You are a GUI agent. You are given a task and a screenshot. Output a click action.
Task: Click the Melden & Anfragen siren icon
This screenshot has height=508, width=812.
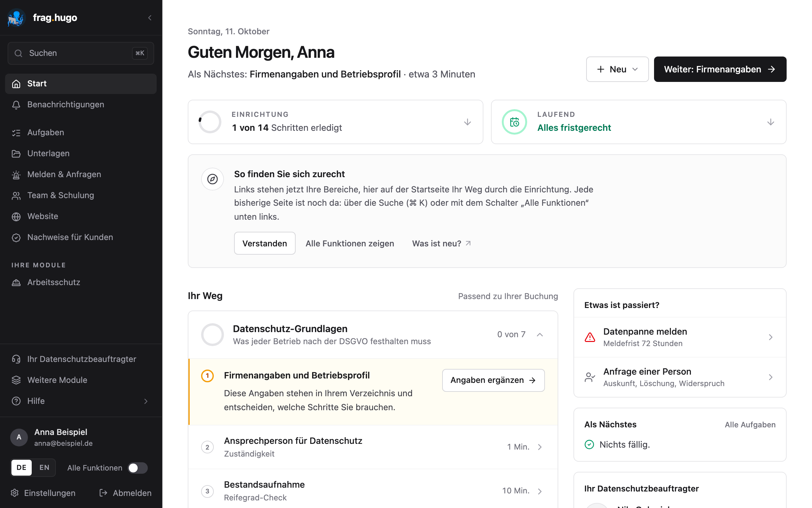coord(16,175)
